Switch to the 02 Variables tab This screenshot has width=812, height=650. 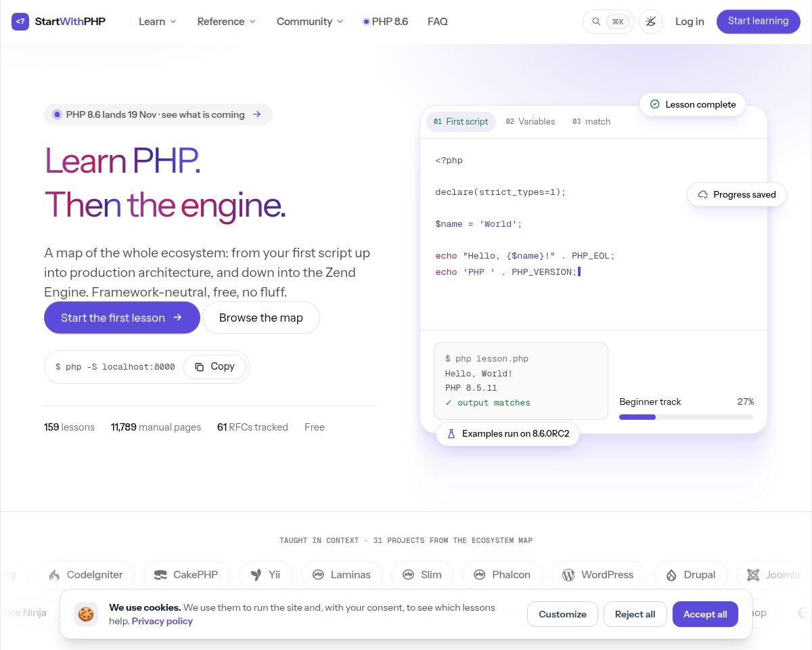tap(531, 122)
